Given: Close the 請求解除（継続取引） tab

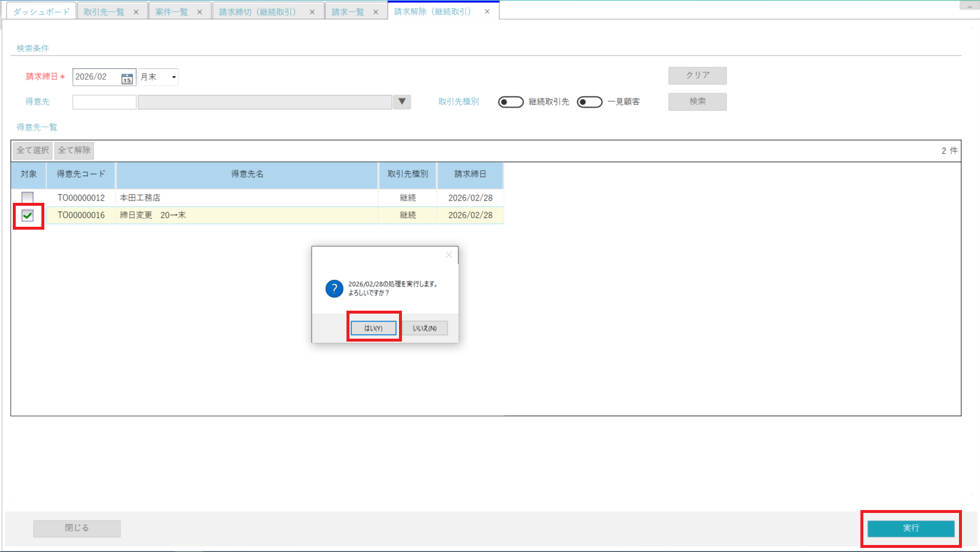Looking at the screenshot, I should tap(487, 12).
